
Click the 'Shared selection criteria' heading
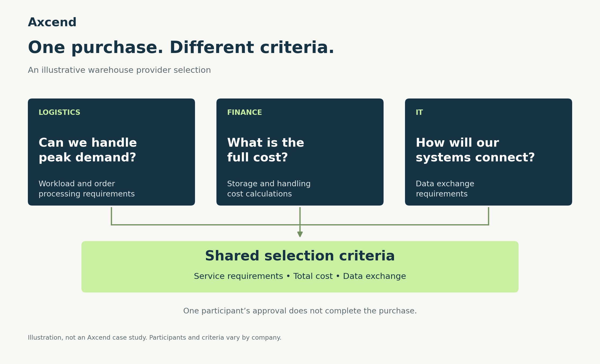pyautogui.click(x=300, y=256)
